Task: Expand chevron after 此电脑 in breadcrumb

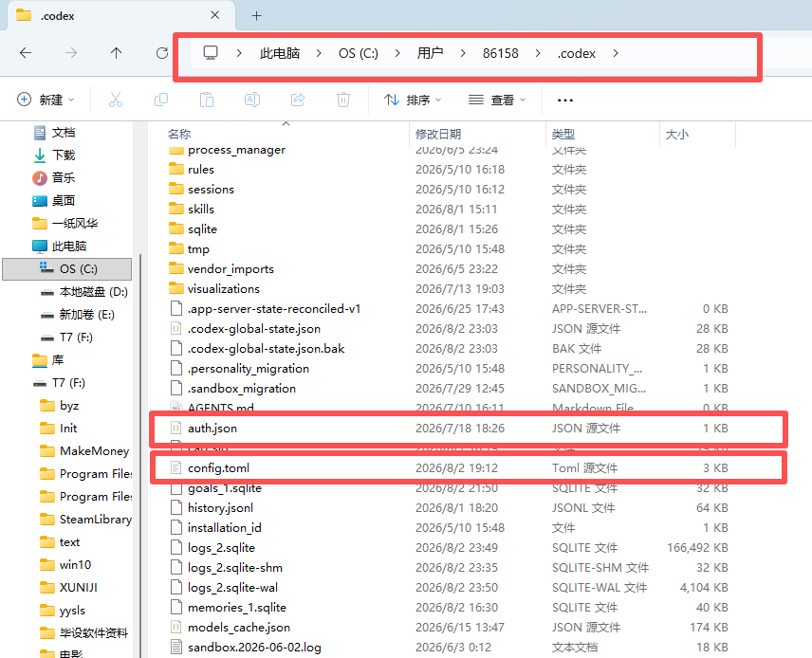Action: coord(319,53)
